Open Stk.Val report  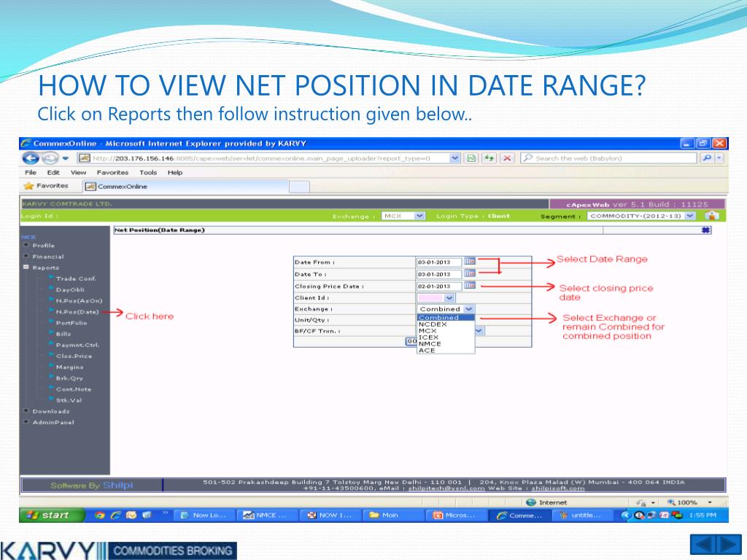click(69, 400)
